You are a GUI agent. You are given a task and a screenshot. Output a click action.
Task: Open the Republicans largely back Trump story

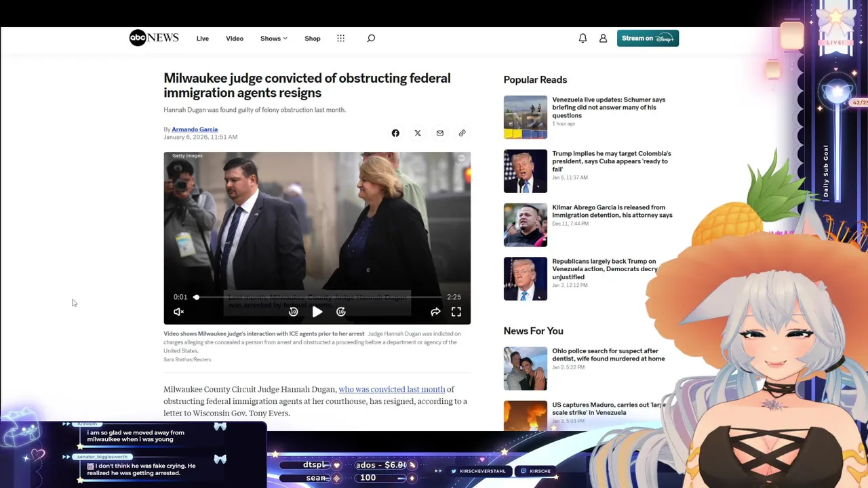pos(606,269)
